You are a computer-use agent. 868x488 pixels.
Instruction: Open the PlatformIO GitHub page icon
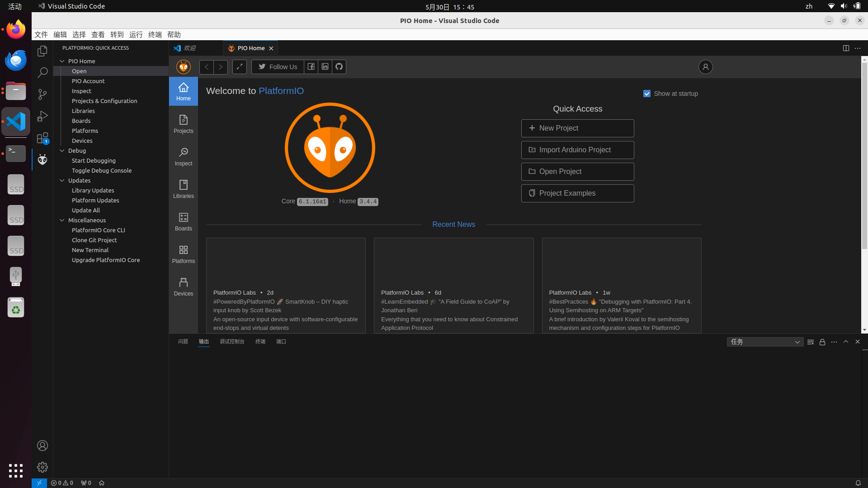pyautogui.click(x=339, y=66)
